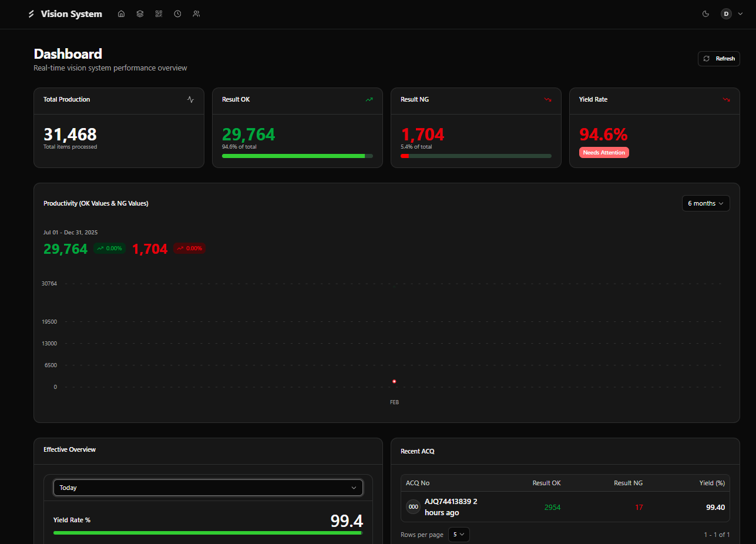
Task: Click the FEB data point on chart
Action: [394, 382]
